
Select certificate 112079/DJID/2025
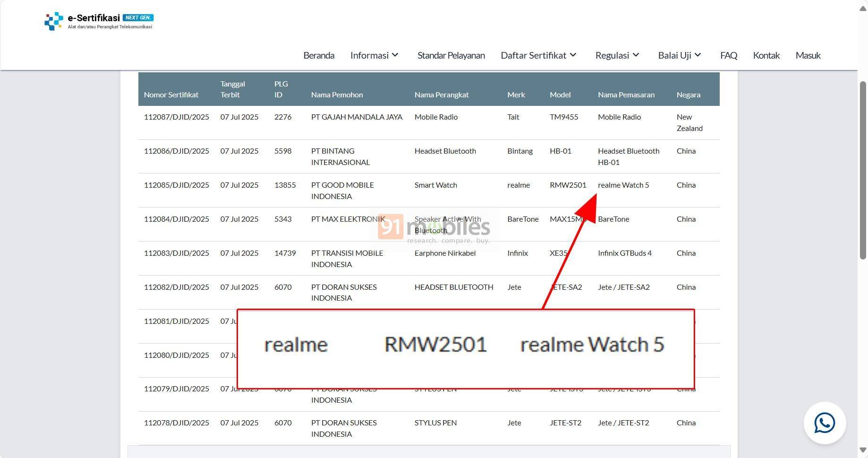click(177, 389)
